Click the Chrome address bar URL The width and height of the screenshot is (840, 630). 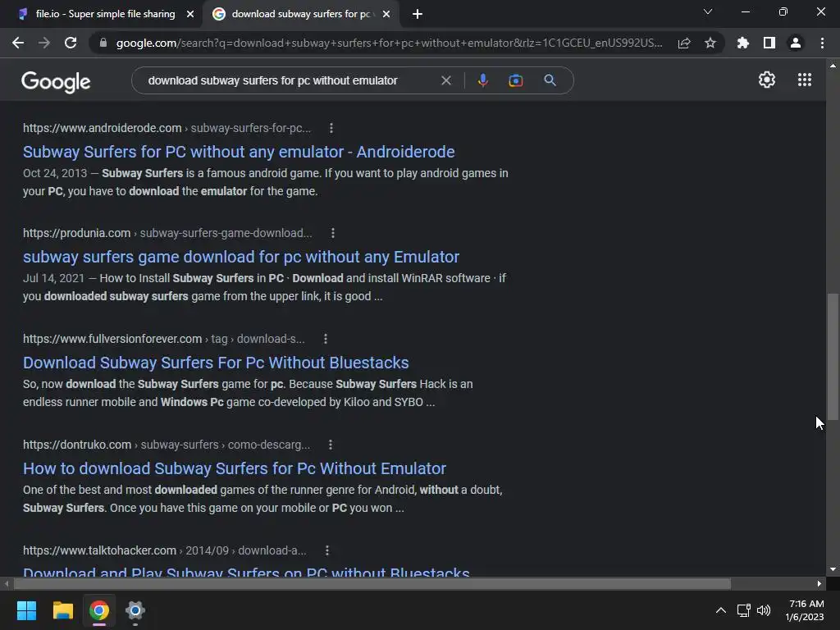pos(389,43)
